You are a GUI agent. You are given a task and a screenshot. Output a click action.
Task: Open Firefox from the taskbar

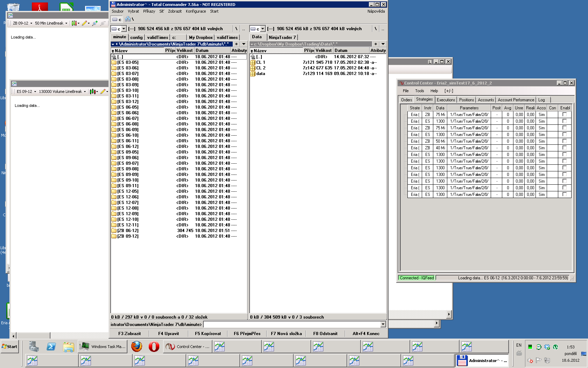[x=136, y=347]
